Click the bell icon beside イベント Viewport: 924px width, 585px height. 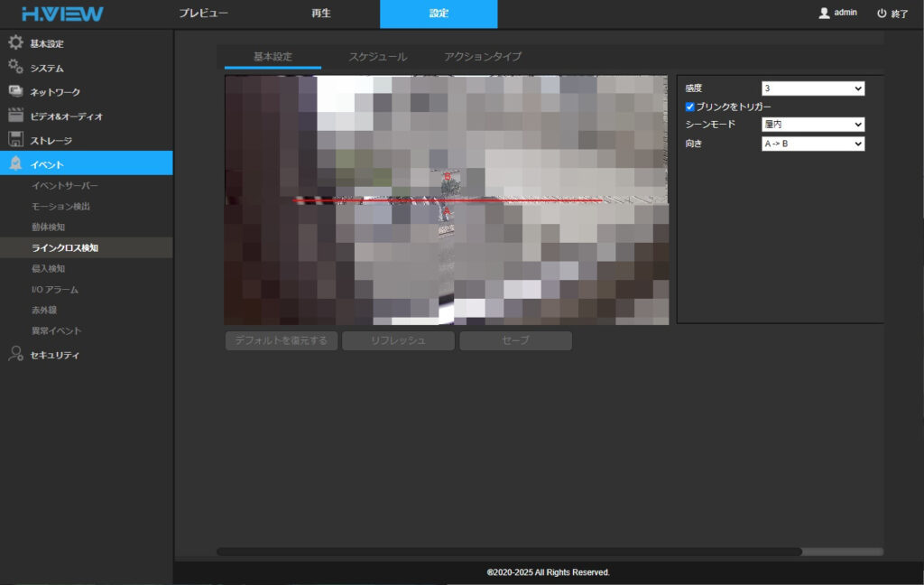pyautogui.click(x=16, y=164)
